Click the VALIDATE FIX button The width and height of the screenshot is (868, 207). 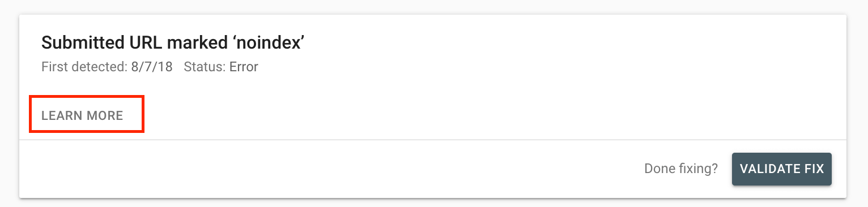[x=781, y=169]
